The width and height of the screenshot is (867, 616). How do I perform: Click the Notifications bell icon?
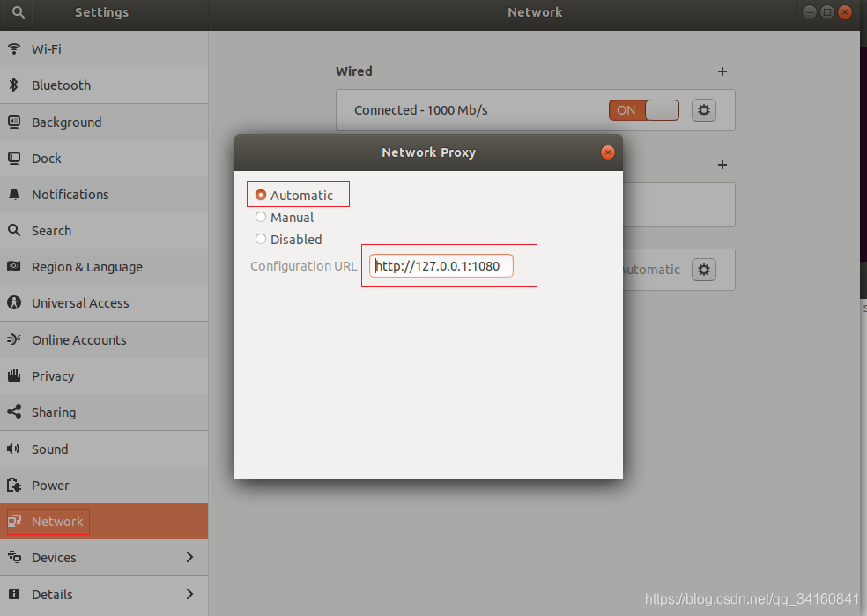[14, 194]
